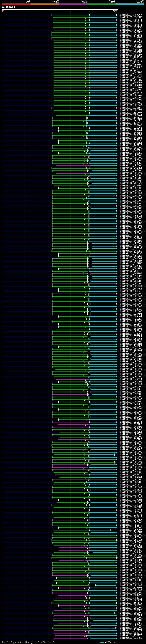The image size is (146, 644).
Task: Select subject label UniRef100_B4L6F0
Action: point(131,120)
